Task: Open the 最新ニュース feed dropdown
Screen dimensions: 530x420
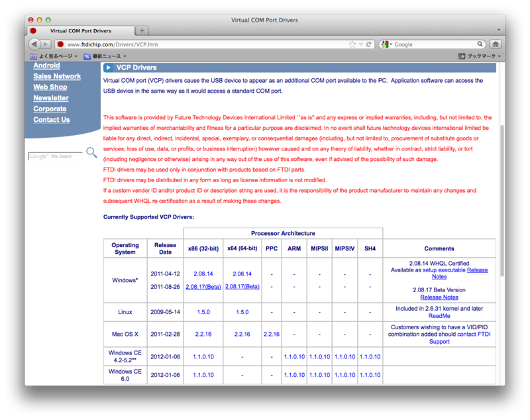Action: click(105, 56)
